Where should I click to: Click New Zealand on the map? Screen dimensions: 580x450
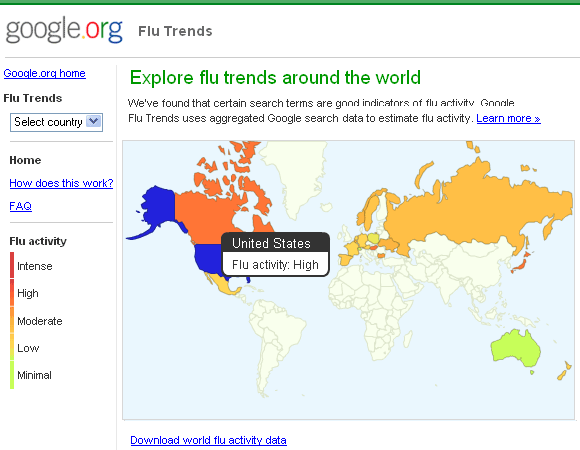coord(564,372)
